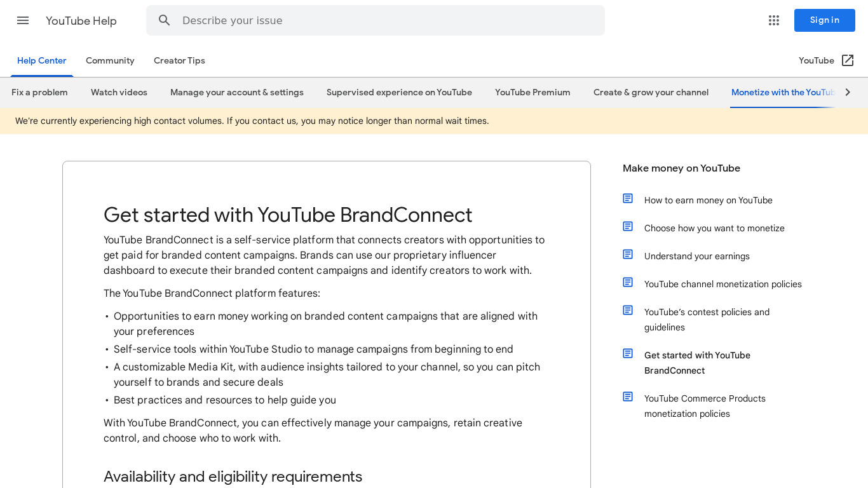This screenshot has width=868, height=488.
Task: Click the Get started with YouTube BrandConnect title
Action: (288, 215)
